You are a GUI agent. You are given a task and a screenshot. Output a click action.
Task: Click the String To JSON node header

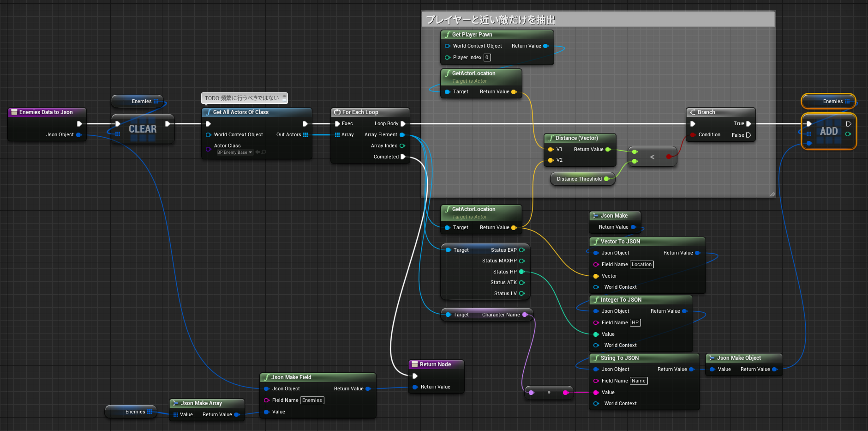point(644,358)
